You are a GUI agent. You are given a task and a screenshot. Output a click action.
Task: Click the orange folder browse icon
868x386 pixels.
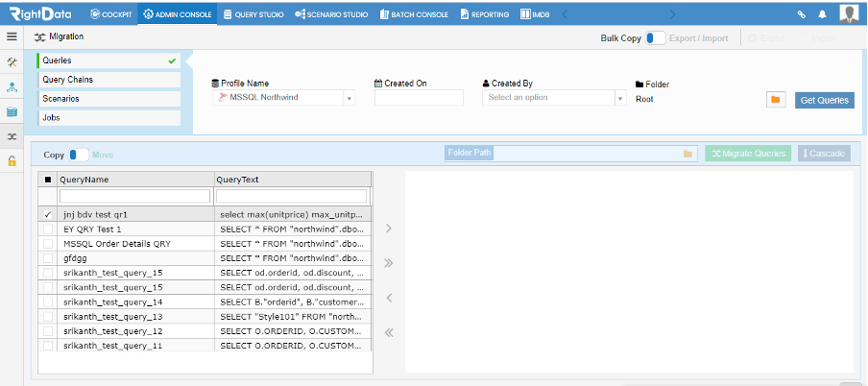pos(776,100)
